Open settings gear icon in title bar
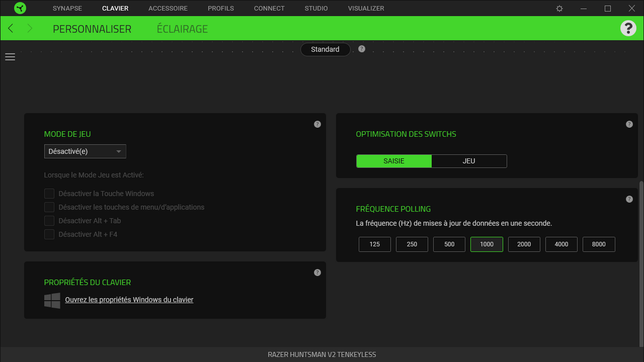This screenshot has width=644, height=362. (x=560, y=9)
